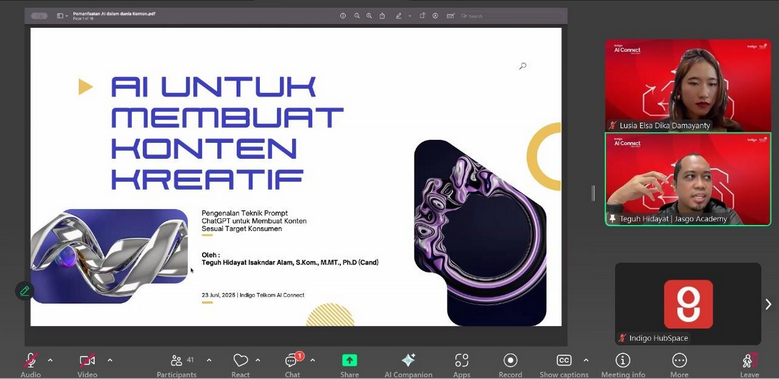Expand reactions options arrow next to React
The image size is (779, 379).
click(258, 360)
